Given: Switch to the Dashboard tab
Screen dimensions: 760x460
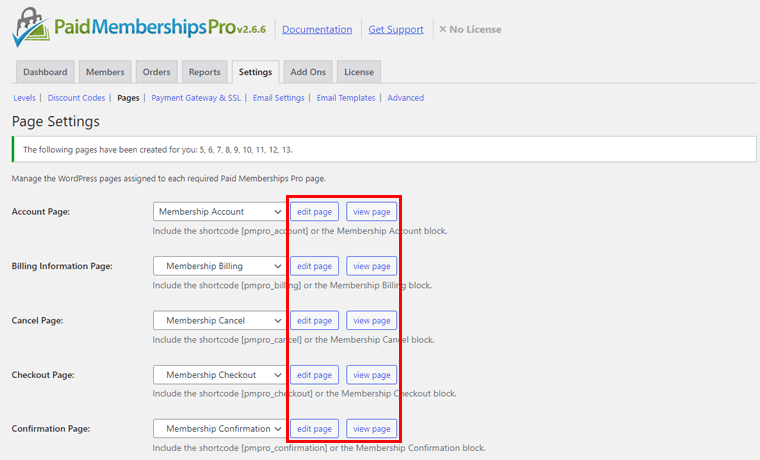Looking at the screenshot, I should [45, 72].
